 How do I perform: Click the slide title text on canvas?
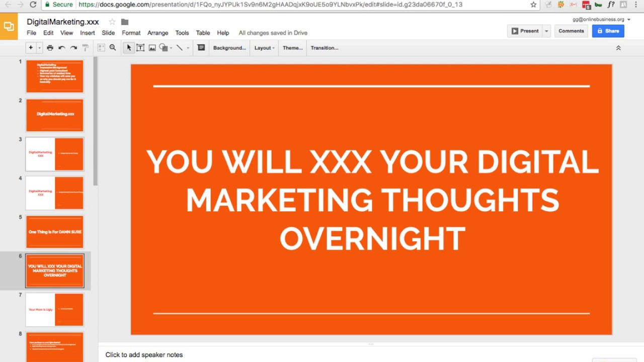372,200
